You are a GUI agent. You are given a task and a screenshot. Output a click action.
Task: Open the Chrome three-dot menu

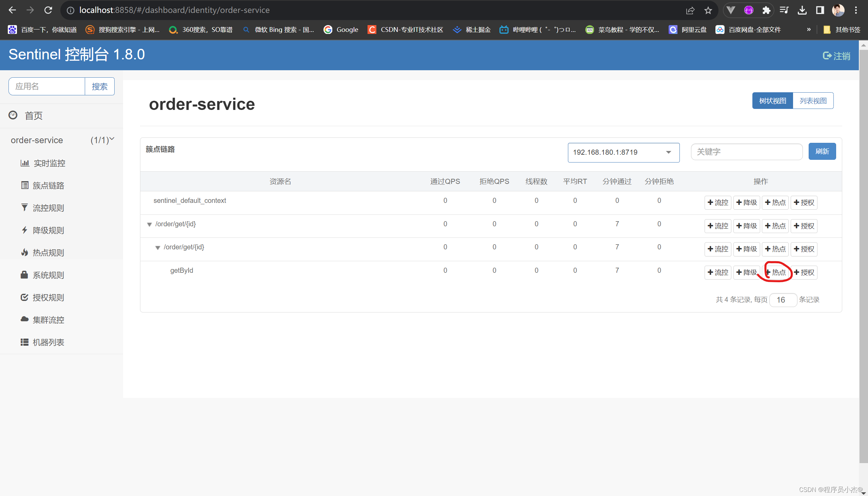pos(856,10)
